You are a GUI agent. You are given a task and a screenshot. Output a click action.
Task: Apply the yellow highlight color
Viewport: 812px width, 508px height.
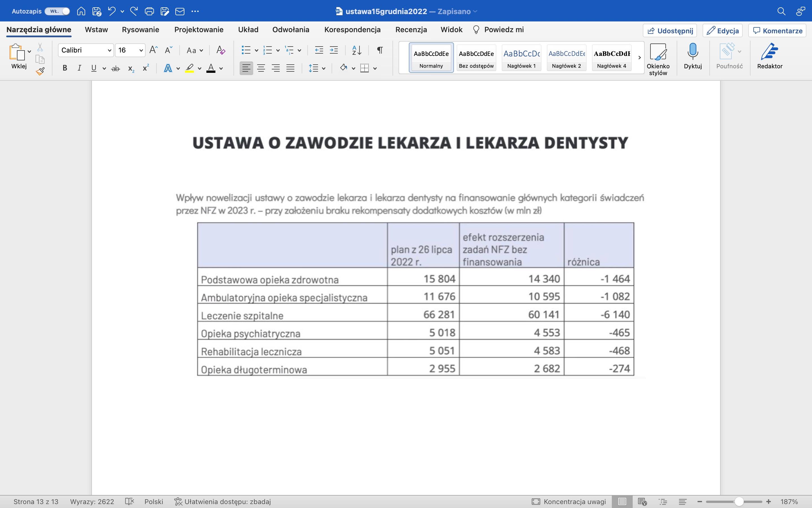click(189, 68)
